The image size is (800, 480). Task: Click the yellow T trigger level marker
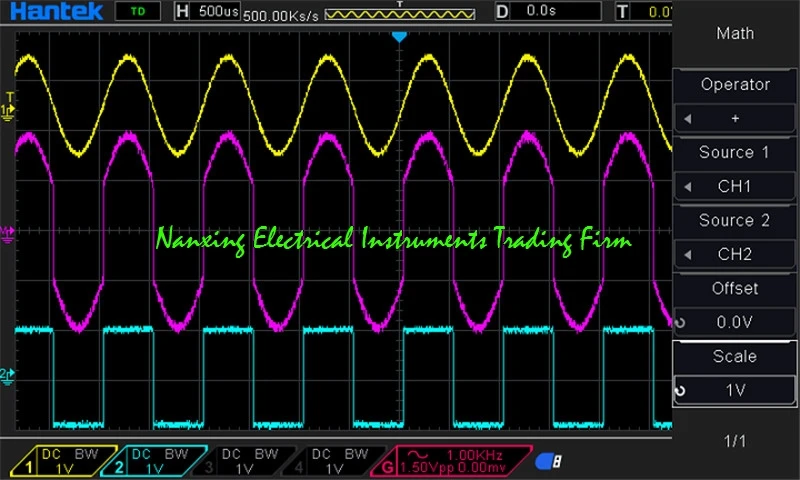pyautogui.click(x=10, y=97)
